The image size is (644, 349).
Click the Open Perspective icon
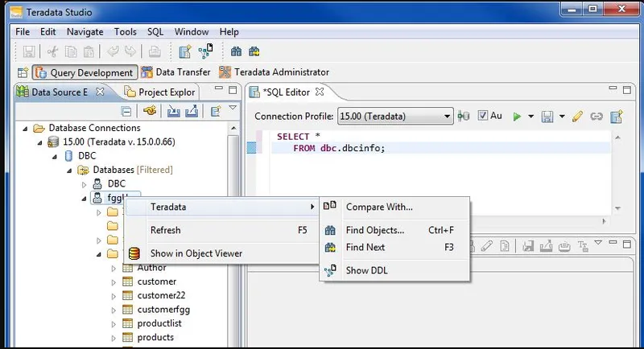(x=23, y=72)
